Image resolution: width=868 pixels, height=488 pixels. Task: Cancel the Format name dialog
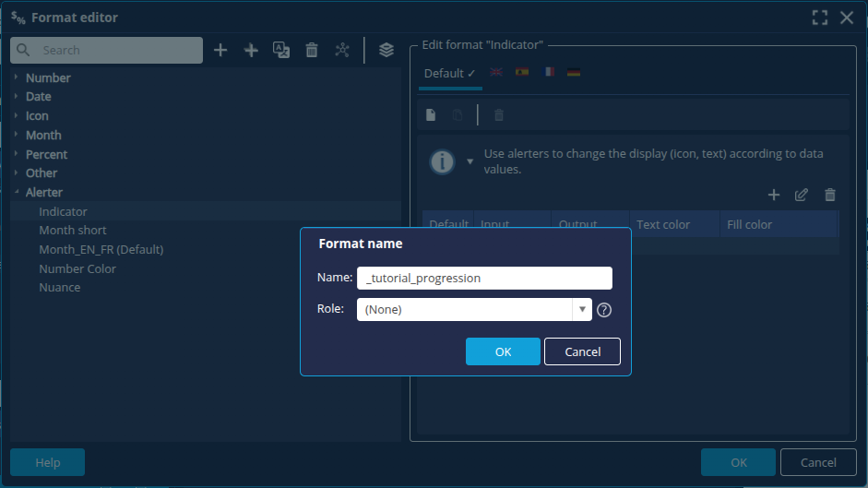pos(582,351)
